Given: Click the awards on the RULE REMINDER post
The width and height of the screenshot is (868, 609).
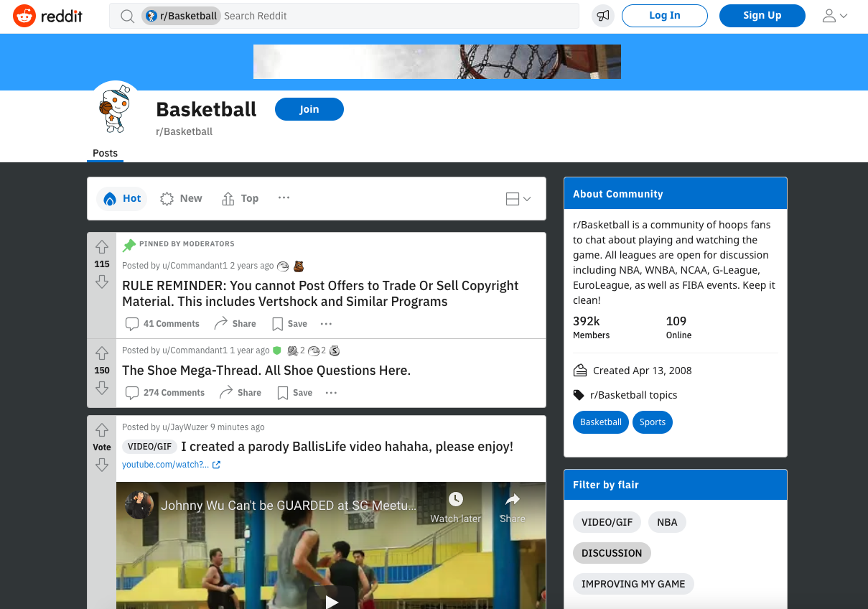Looking at the screenshot, I should pos(291,266).
